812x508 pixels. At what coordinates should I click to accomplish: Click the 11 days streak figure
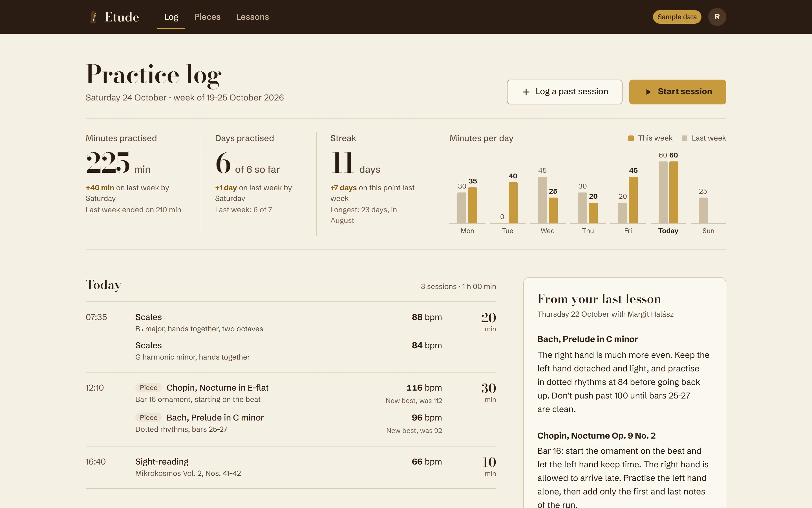pyautogui.click(x=342, y=162)
